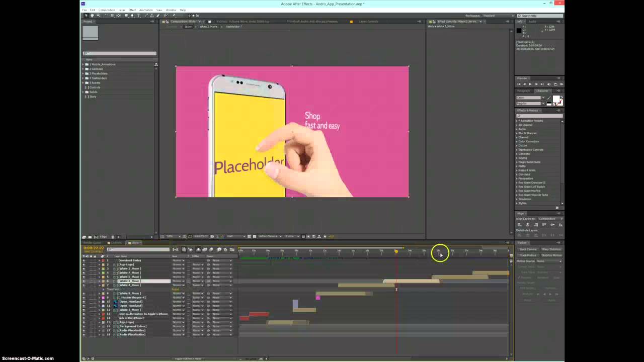The image size is (644, 362).
Task: Open the Graph Editor in the timeline
Action: point(232,249)
